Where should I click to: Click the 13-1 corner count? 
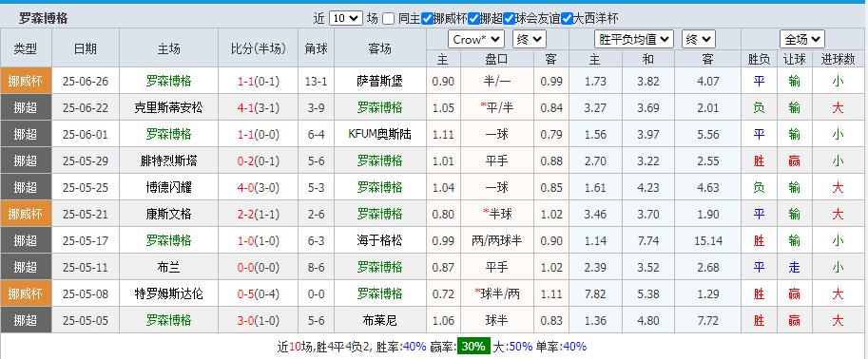(x=316, y=82)
